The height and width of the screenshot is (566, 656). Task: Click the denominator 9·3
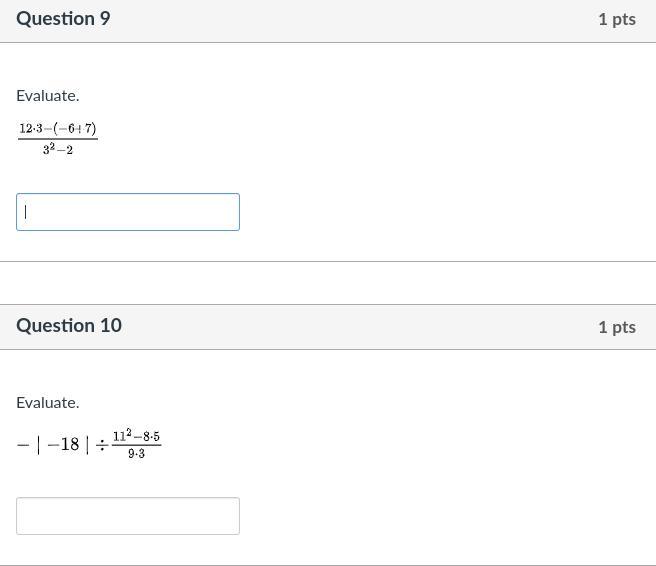136,454
